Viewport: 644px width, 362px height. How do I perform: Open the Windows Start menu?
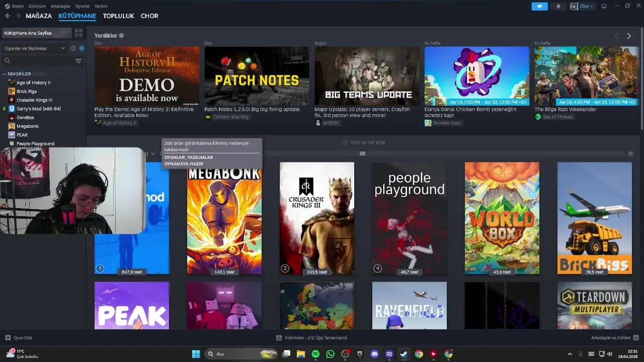pyautogui.click(x=196, y=354)
